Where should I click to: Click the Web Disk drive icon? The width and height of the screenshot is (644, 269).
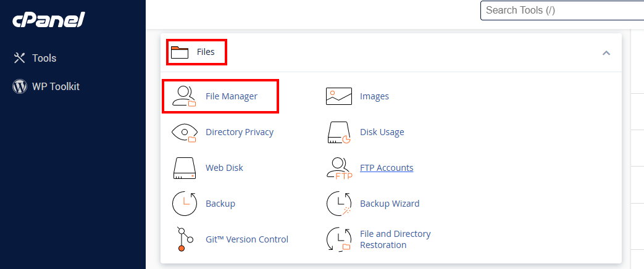tap(185, 168)
